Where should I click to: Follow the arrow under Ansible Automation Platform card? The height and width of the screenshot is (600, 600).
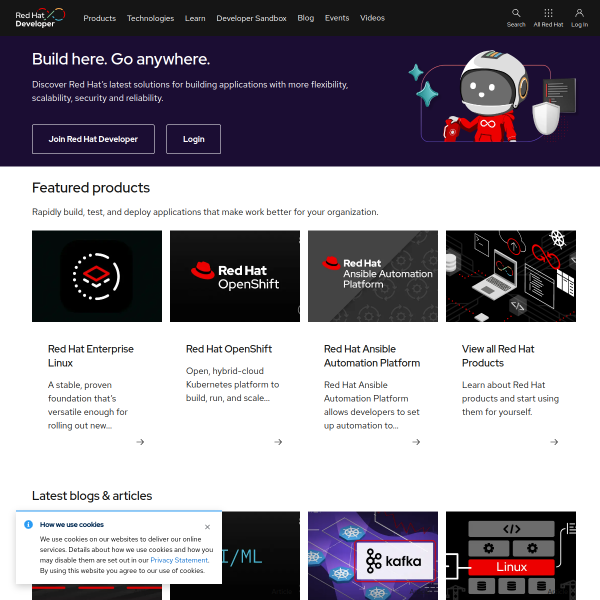click(416, 442)
